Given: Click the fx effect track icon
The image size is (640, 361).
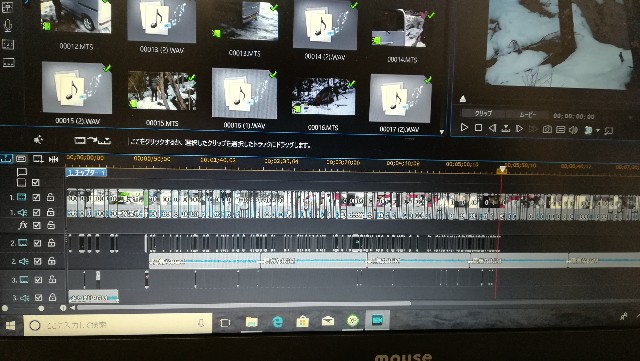Looking at the screenshot, I should click(23, 225).
